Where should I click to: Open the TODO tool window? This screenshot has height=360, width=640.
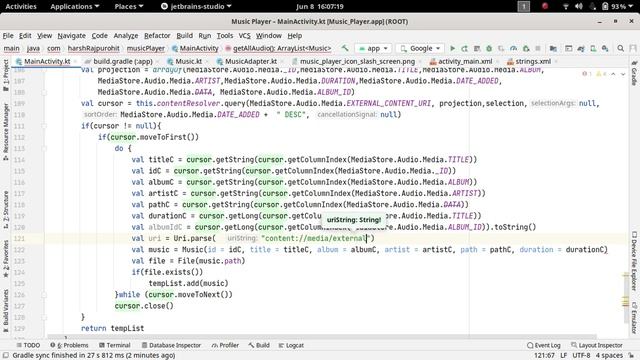click(28, 345)
